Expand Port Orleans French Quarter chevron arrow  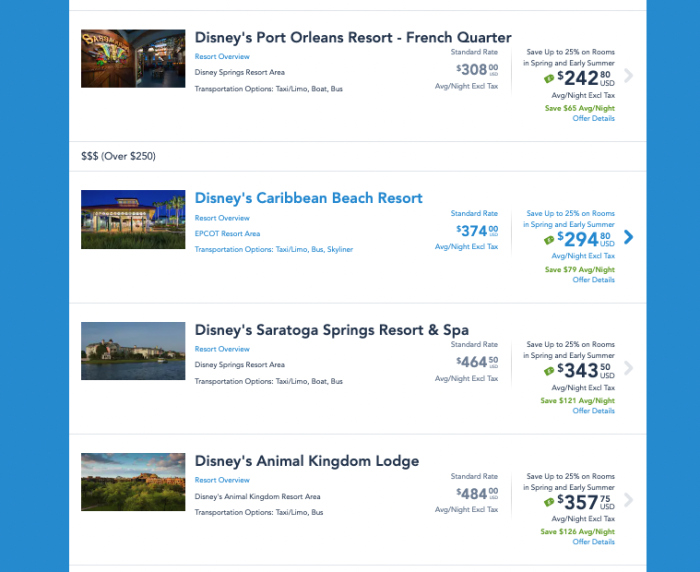click(628, 75)
